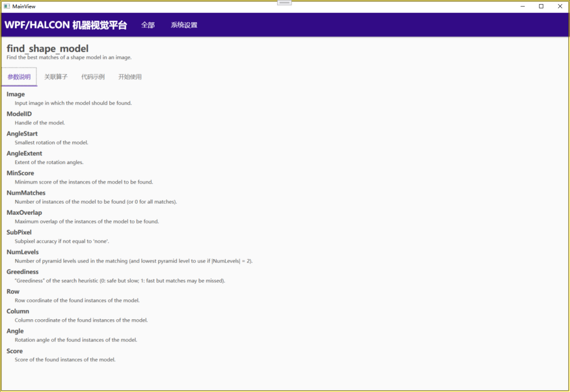This screenshot has width=570, height=392.
Task: Select the NumMatches parameter entry
Action: click(x=26, y=193)
